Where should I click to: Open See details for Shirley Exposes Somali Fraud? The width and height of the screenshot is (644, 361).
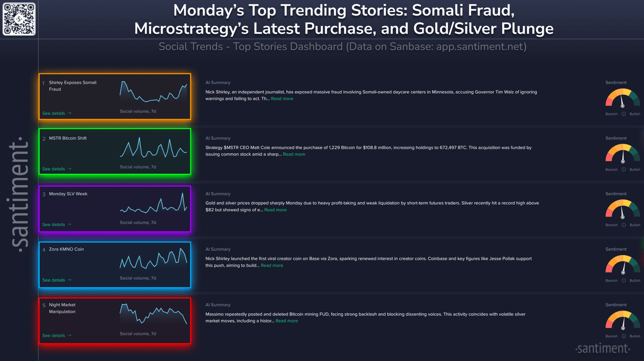pyautogui.click(x=57, y=113)
